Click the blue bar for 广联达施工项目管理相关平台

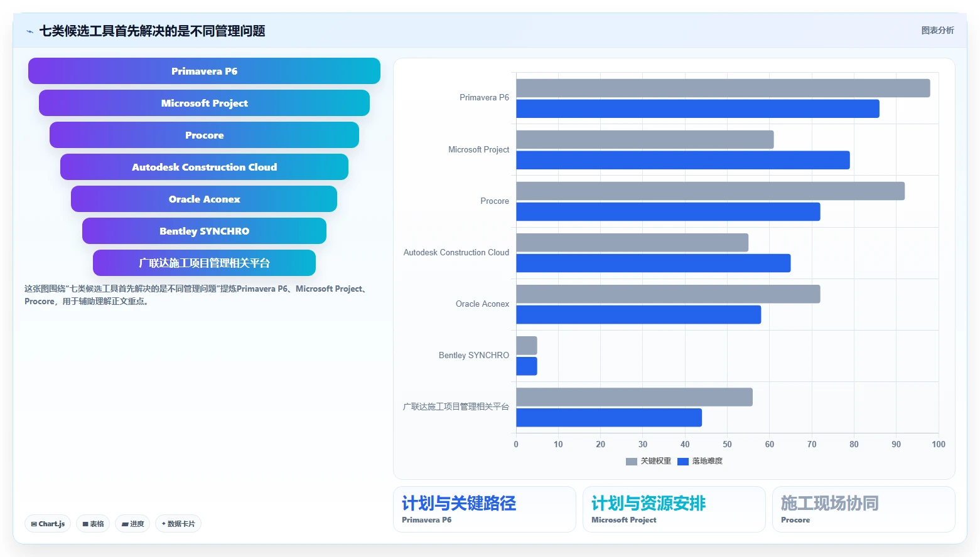[609, 417]
